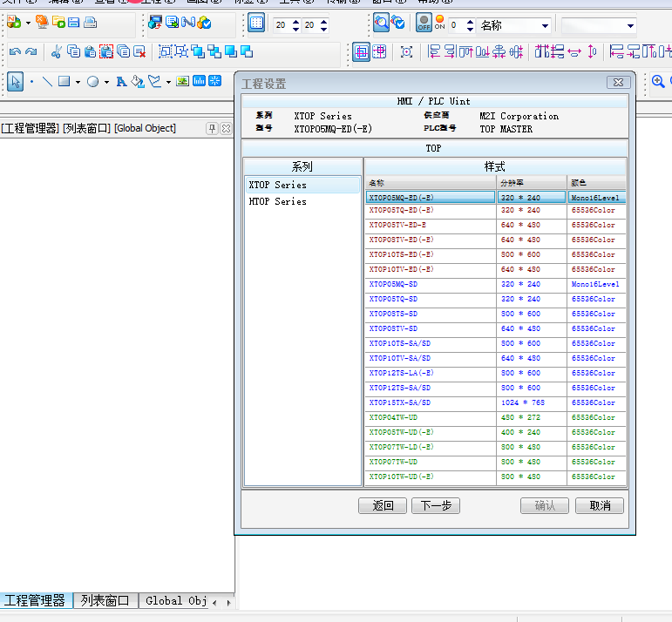Click the scissors Cut icon

57,52
